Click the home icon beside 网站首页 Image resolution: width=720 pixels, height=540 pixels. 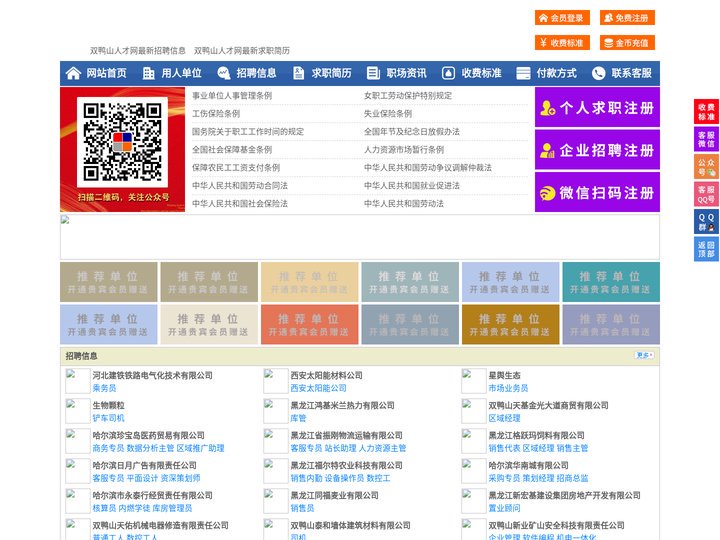[x=73, y=73]
